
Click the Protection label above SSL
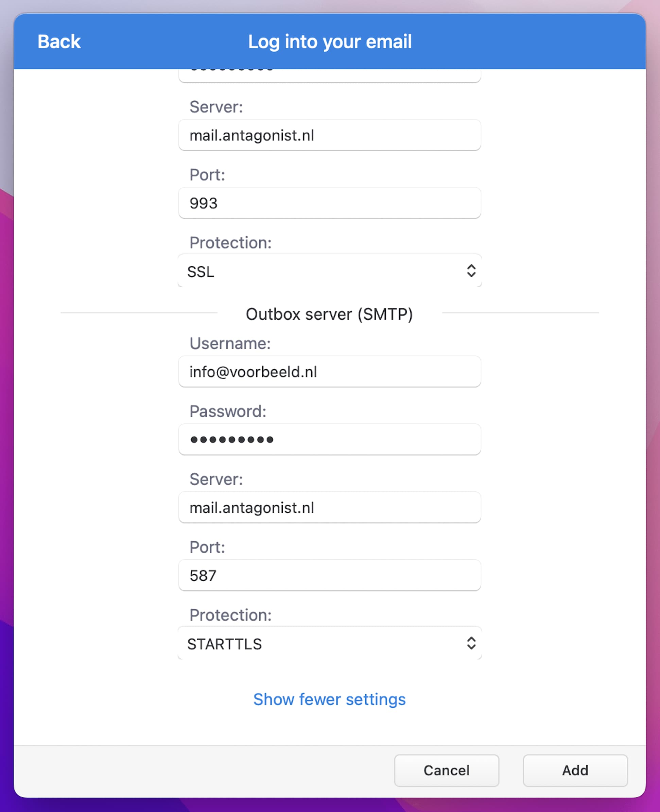(x=230, y=243)
